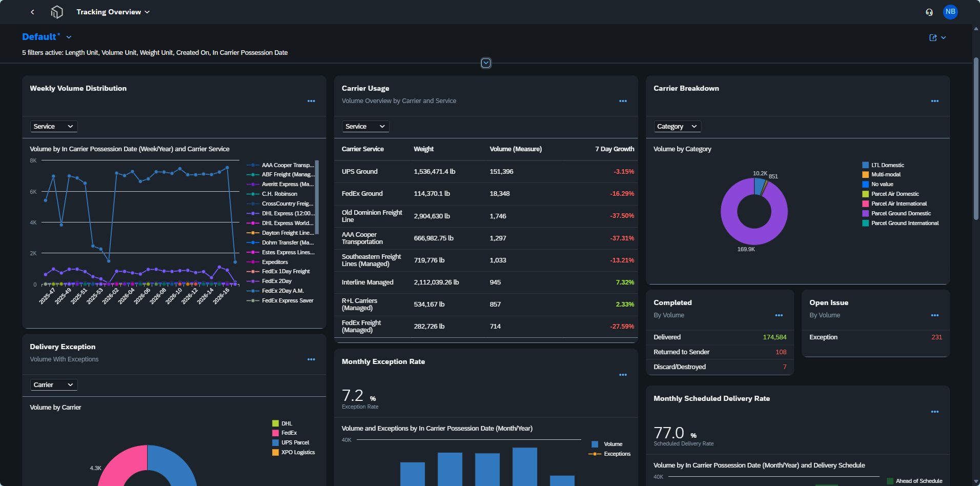Click LTL Domestic color swatch in legend

tap(865, 165)
